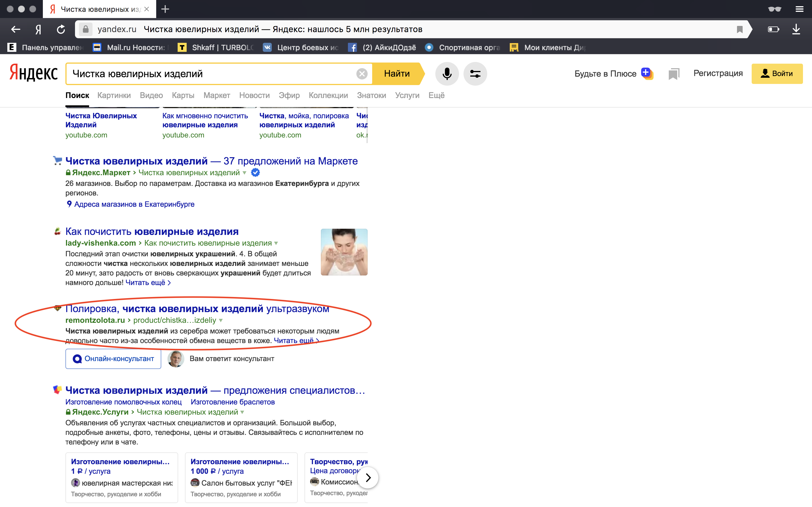Clear the search field with X icon
The width and height of the screenshot is (812, 507).
pyautogui.click(x=362, y=74)
